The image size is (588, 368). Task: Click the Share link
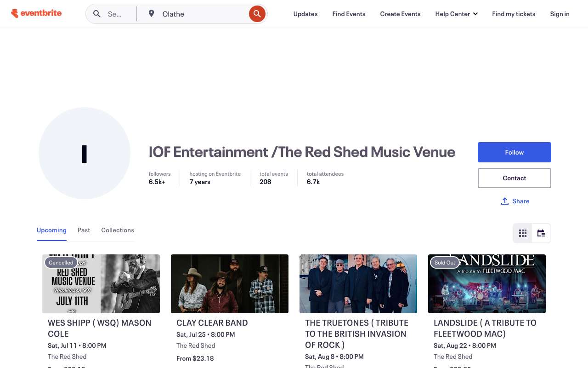click(x=520, y=201)
